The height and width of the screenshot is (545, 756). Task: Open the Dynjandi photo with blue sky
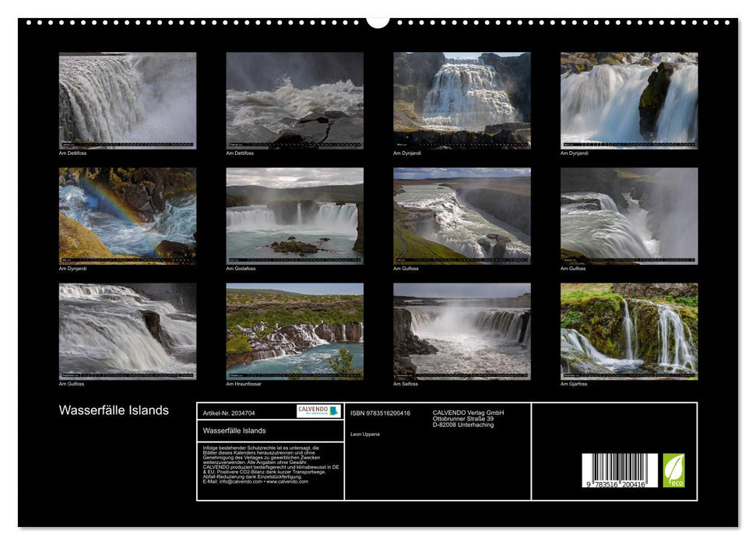coord(462,100)
